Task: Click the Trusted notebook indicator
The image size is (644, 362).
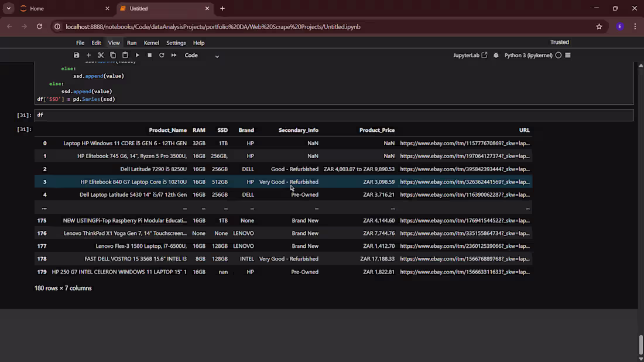Action: click(x=559, y=42)
